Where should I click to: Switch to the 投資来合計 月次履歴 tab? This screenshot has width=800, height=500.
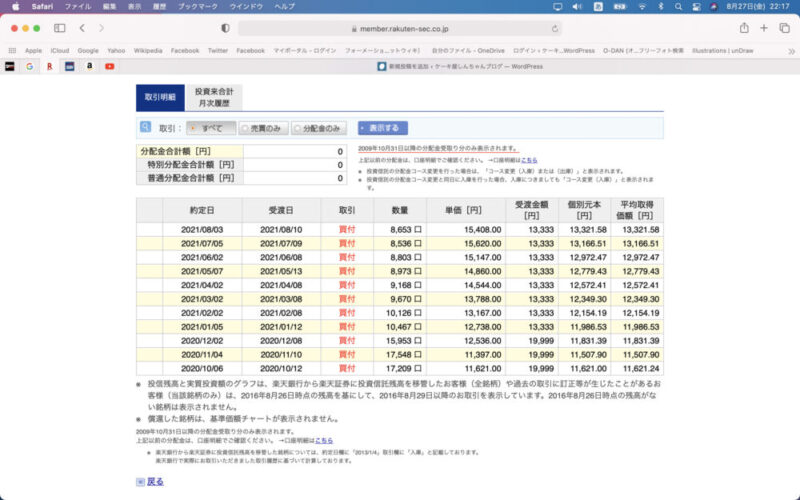(214, 97)
